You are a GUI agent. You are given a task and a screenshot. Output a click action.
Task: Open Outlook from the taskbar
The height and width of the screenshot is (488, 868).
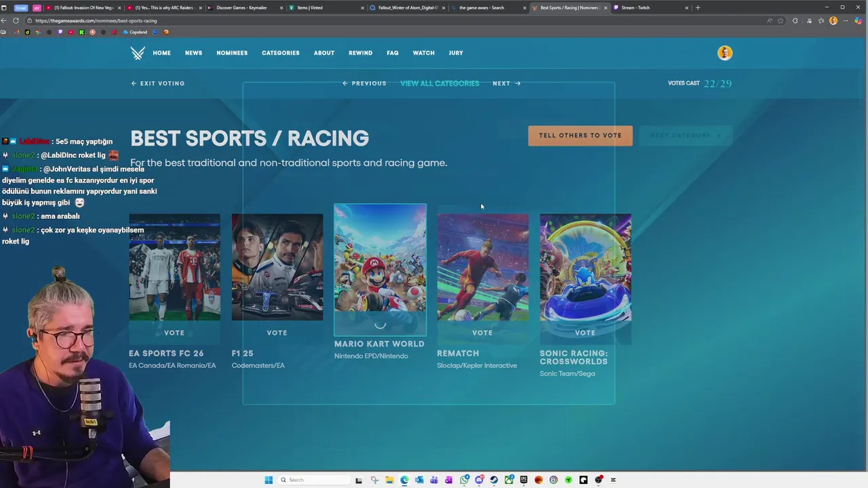419,480
